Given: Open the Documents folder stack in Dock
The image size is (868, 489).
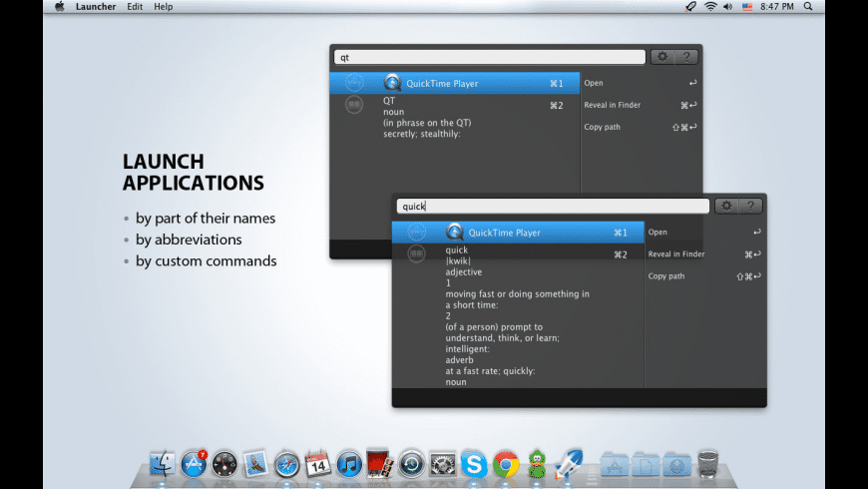Looking at the screenshot, I should (x=646, y=465).
